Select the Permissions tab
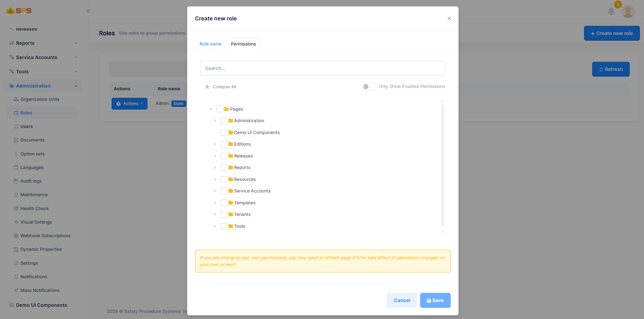Viewport: 644px width, 319px height. tap(243, 44)
